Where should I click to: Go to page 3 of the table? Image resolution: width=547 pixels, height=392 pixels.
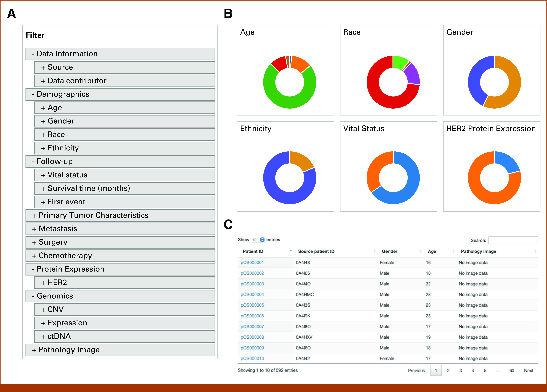pyautogui.click(x=460, y=371)
